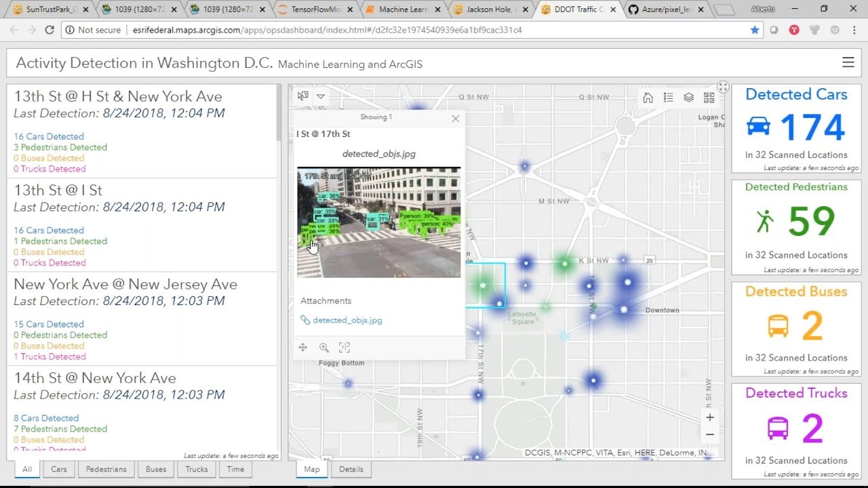Click the browser forward arrow

coord(31,30)
